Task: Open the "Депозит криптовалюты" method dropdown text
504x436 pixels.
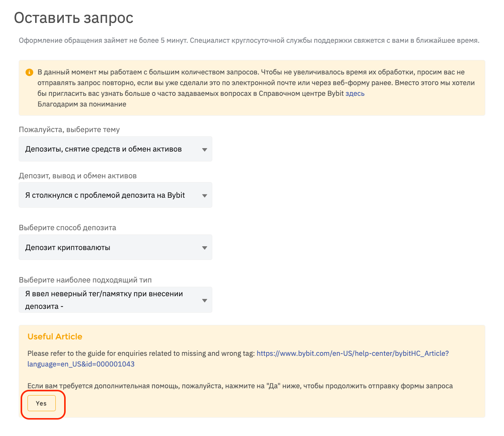Action: click(68, 248)
